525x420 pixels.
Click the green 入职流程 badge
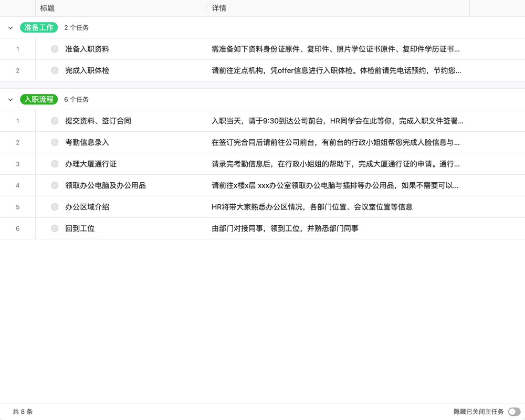click(38, 99)
